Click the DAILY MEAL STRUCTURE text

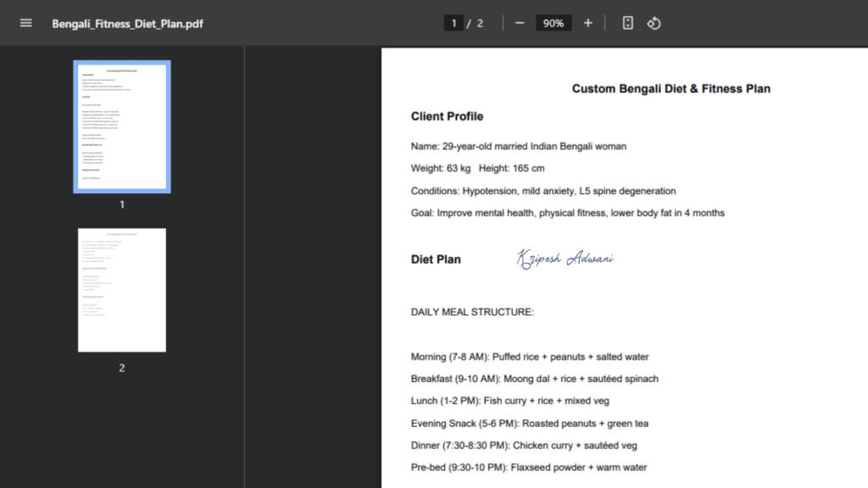point(472,313)
